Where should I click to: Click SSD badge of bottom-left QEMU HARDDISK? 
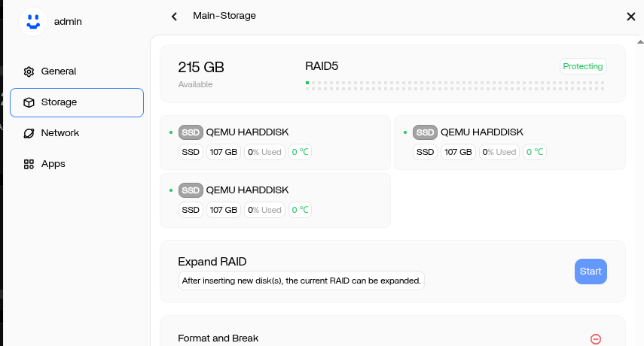coord(191,190)
